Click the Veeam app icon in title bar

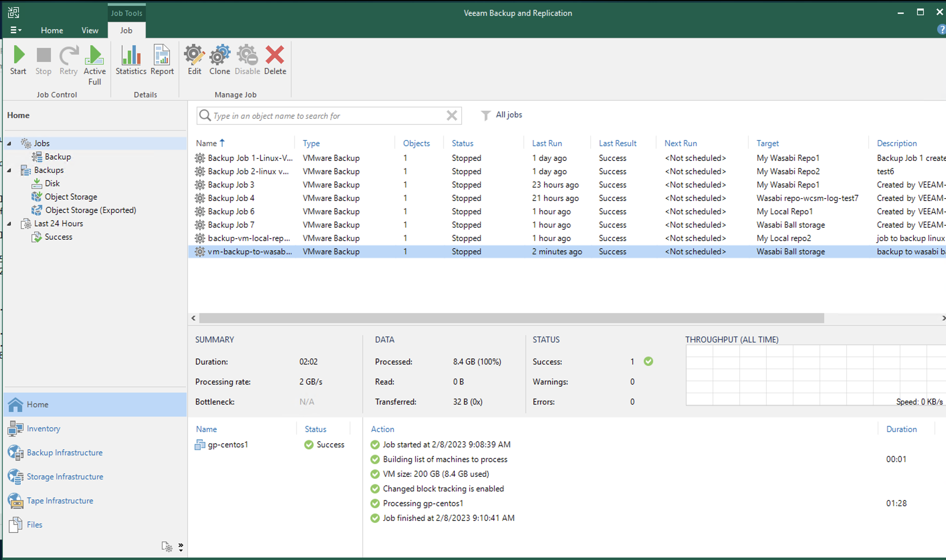point(14,12)
